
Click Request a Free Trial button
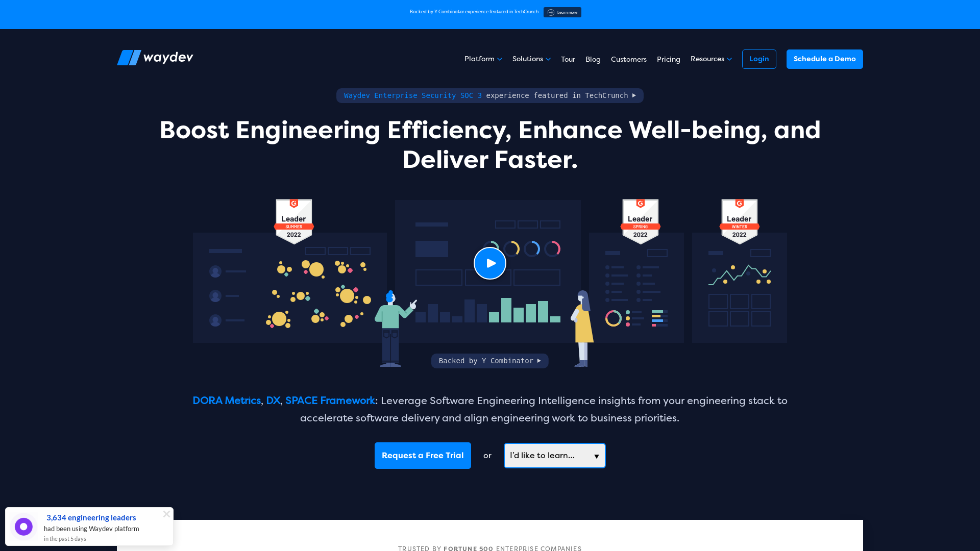(x=423, y=456)
